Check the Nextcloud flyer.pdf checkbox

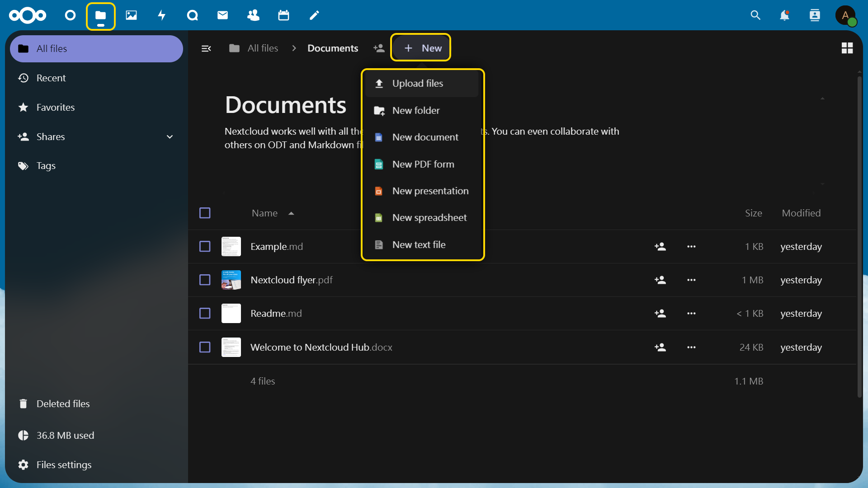205,280
